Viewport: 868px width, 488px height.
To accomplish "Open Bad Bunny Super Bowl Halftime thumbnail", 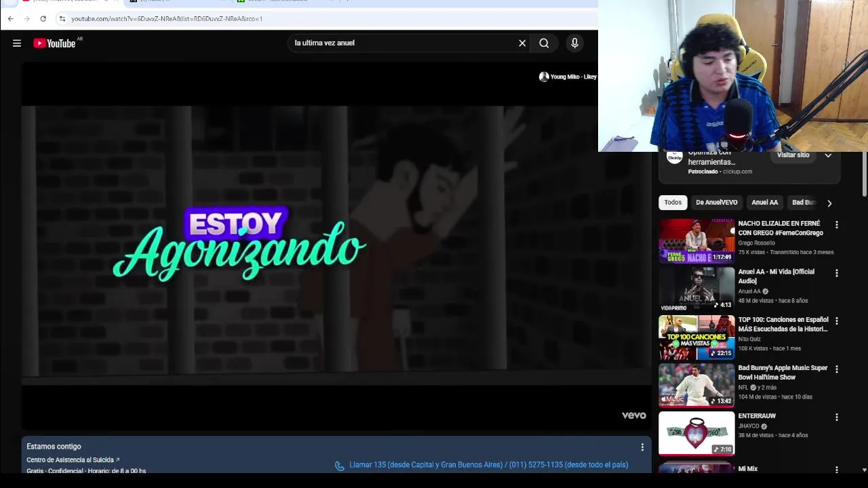I will [696, 385].
